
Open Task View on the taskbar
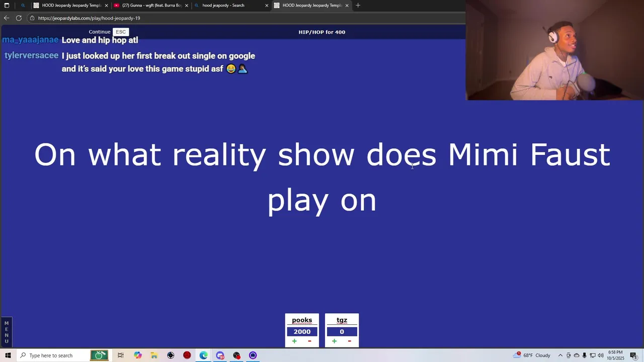(x=121, y=355)
